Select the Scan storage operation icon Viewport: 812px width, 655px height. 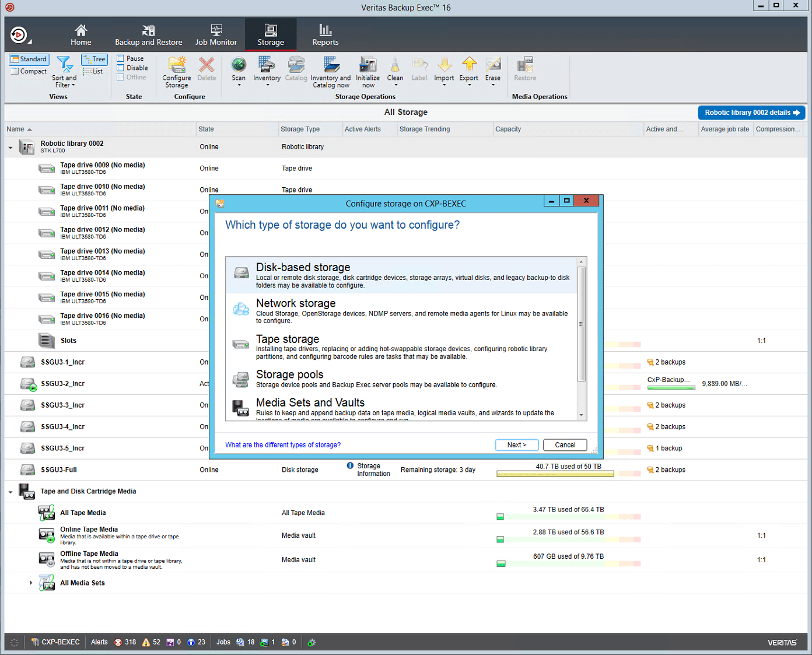tap(238, 70)
